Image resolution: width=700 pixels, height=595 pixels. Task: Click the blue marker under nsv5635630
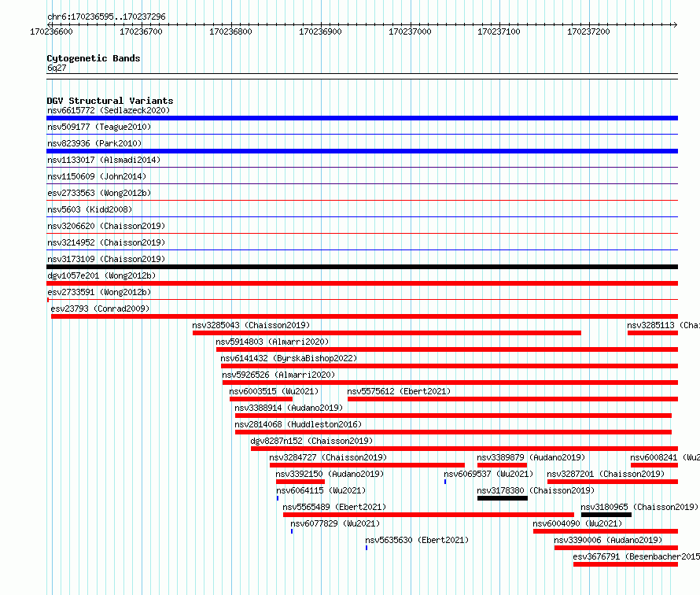point(367,548)
